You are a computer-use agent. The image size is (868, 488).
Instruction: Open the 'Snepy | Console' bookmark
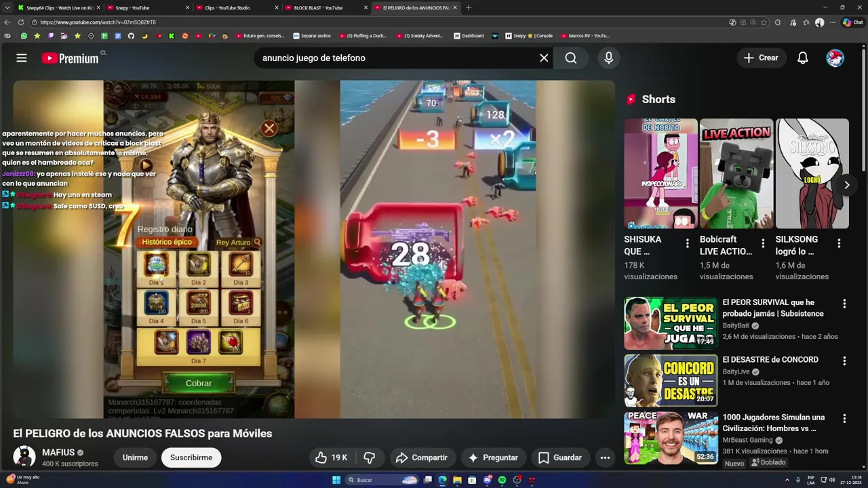[529, 36]
